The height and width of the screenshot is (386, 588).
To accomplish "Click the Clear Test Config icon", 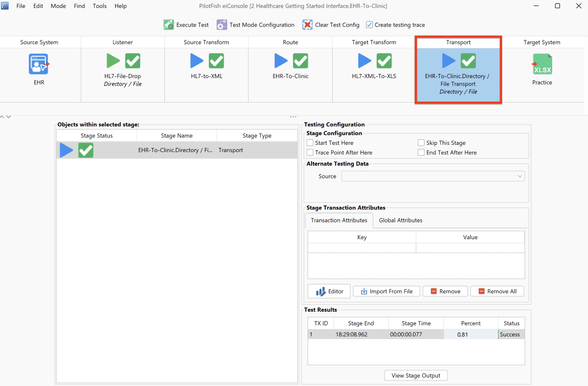I will (x=307, y=25).
